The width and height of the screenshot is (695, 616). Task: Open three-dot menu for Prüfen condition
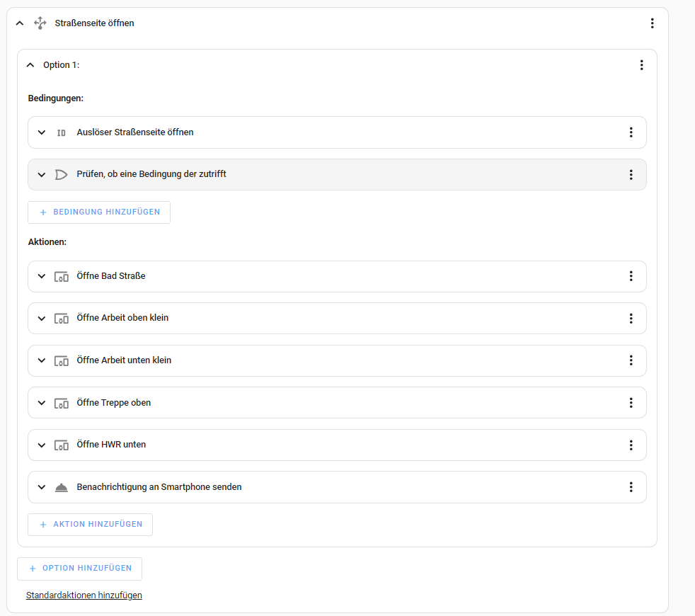coord(631,174)
